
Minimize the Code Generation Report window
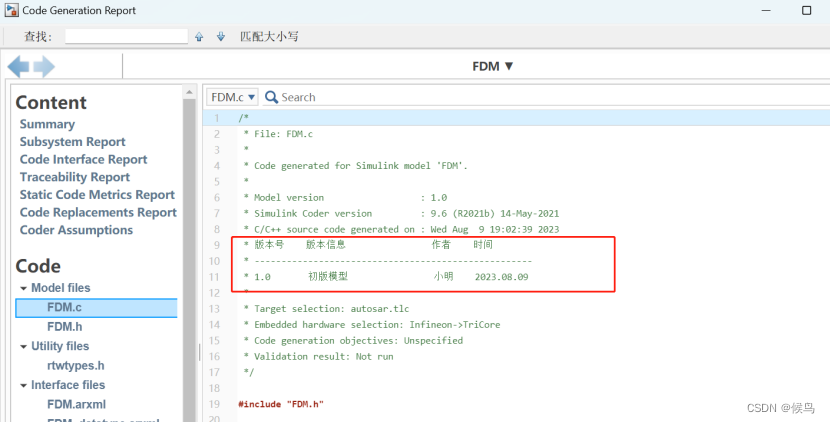[x=766, y=11]
